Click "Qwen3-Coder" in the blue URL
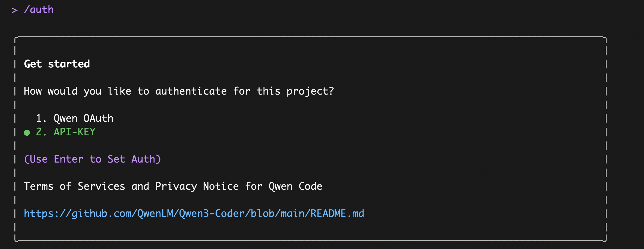The height and width of the screenshot is (249, 644). tap(212, 213)
